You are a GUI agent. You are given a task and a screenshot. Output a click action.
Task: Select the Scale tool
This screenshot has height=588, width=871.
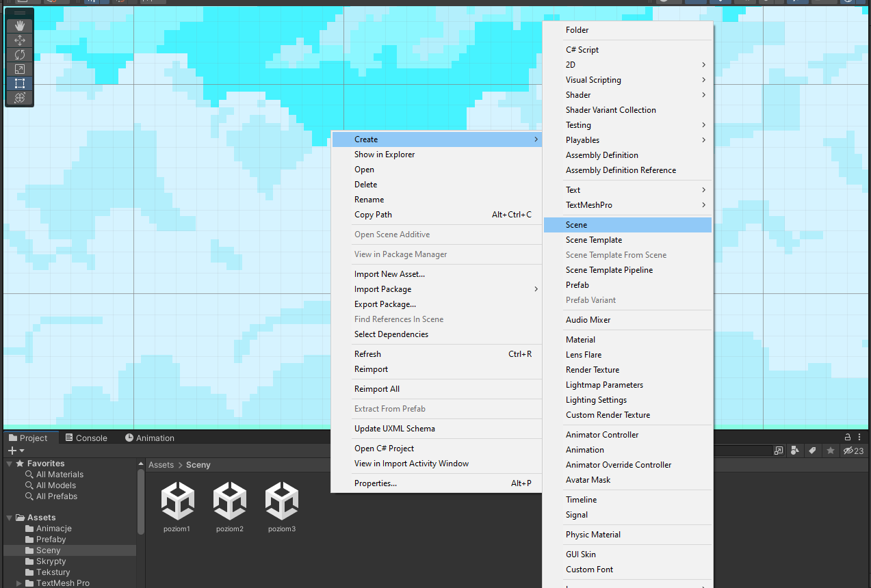click(x=20, y=69)
